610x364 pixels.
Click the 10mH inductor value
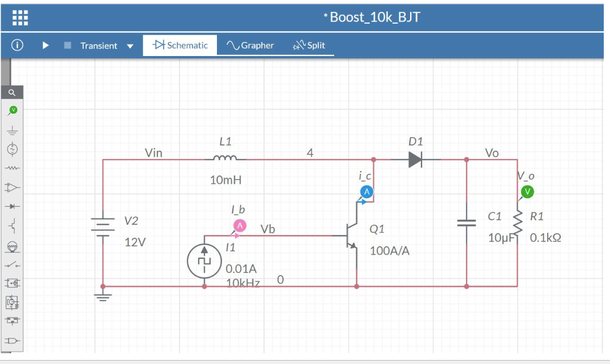pos(225,180)
